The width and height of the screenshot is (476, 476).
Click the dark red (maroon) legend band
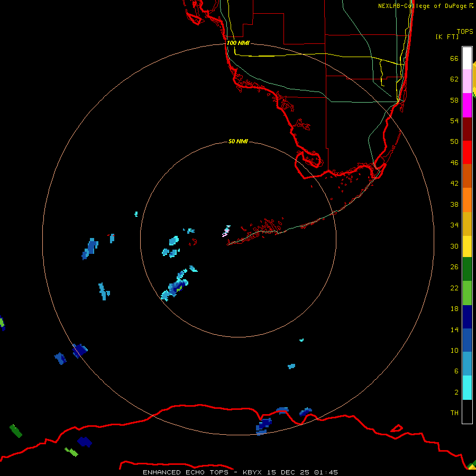point(467,129)
